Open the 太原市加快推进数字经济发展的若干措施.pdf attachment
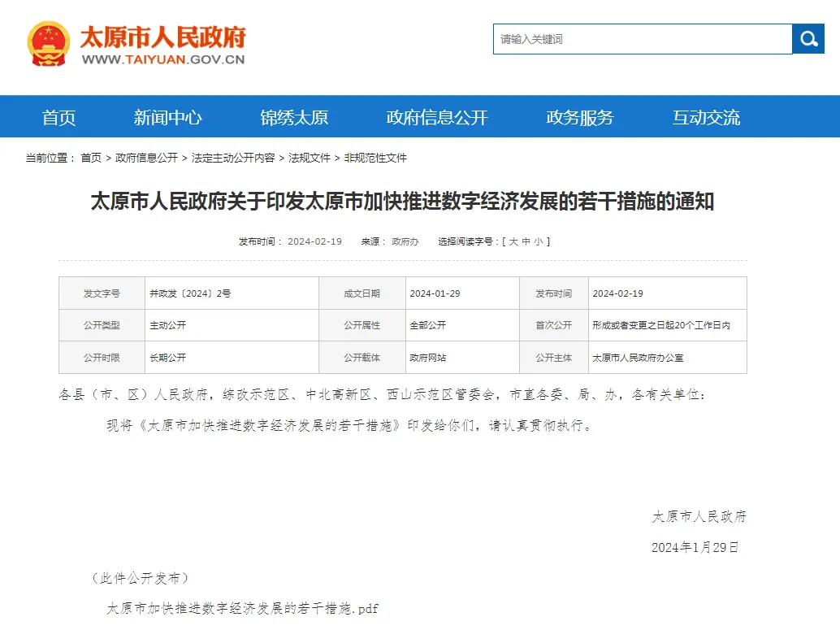The image size is (840, 630). (x=242, y=609)
